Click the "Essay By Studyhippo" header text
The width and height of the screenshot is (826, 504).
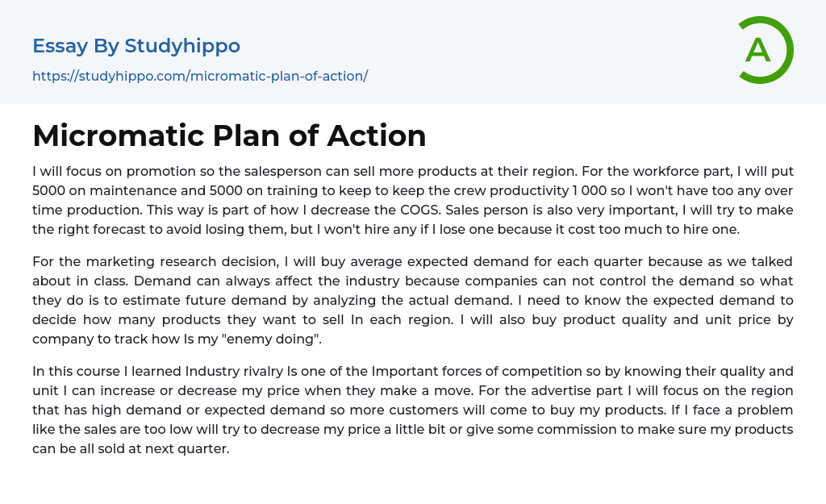click(x=136, y=46)
